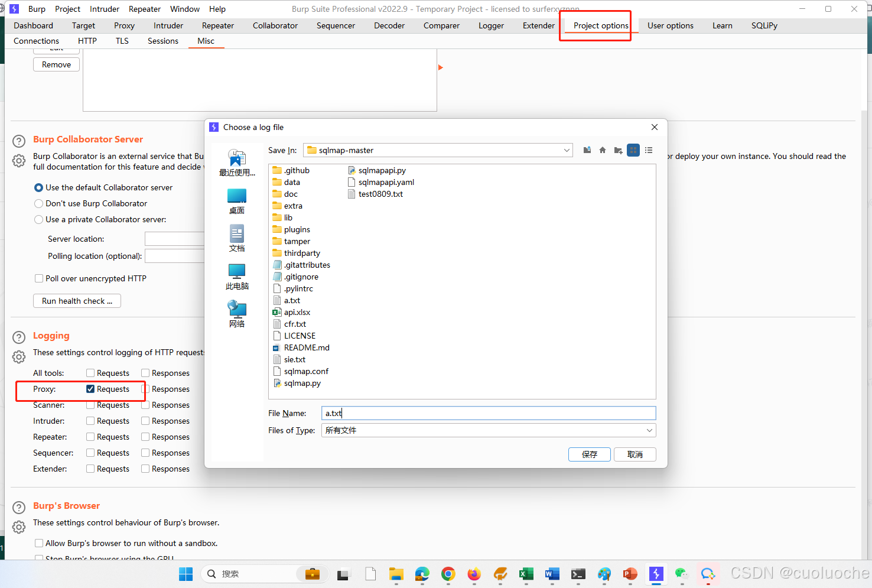Uncheck Proxy Requests logging checkbox
Viewport: 872px width, 588px height.
point(90,389)
